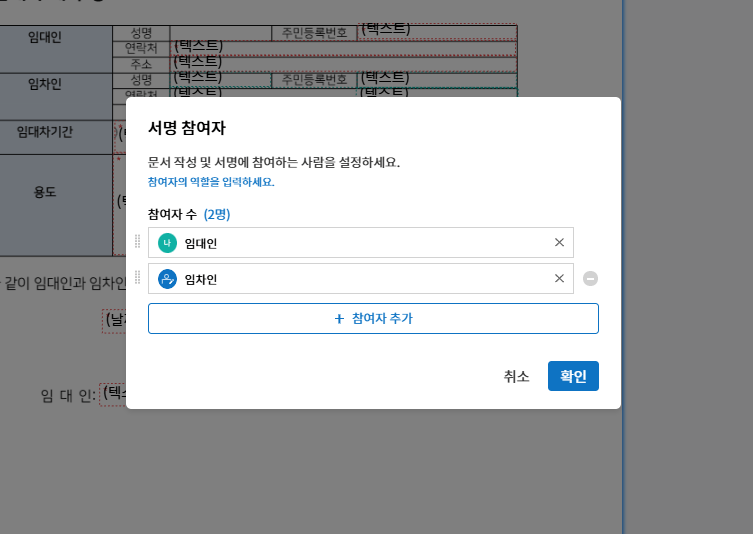The width and height of the screenshot is (753, 534).
Task: Select the 임대인 주민등록번호 text field
Action: [x=436, y=31]
